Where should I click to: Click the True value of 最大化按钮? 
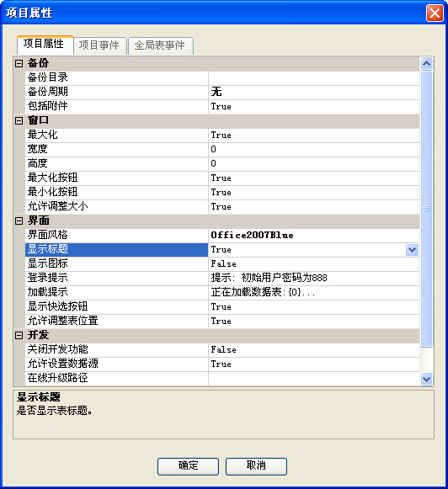click(221, 178)
